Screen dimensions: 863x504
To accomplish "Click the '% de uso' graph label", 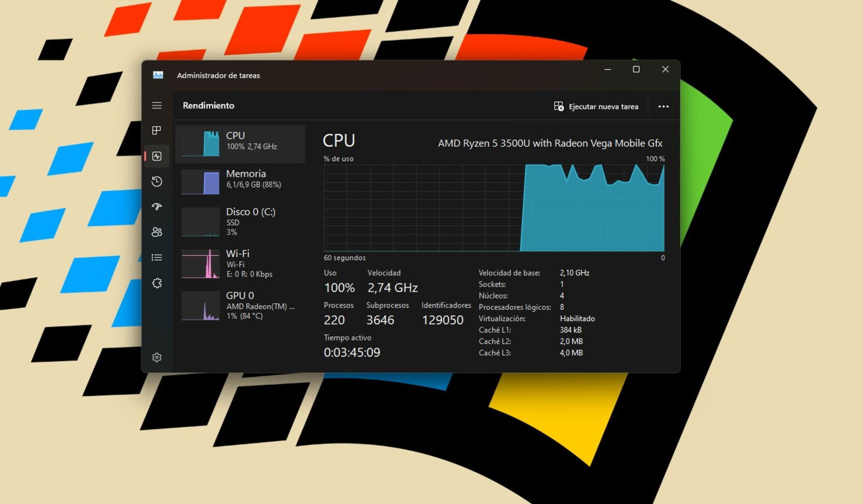I will 339,159.
